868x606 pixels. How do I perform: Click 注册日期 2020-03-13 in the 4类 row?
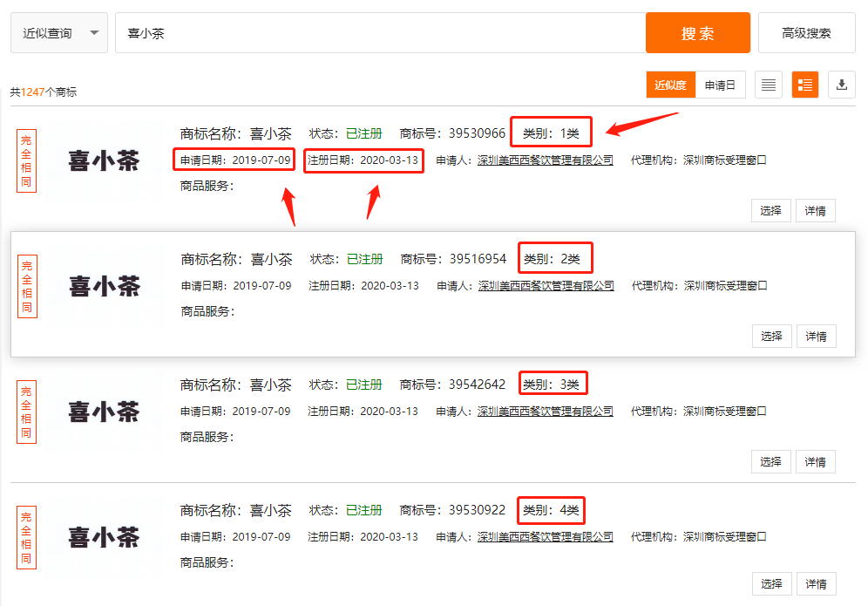(x=363, y=537)
